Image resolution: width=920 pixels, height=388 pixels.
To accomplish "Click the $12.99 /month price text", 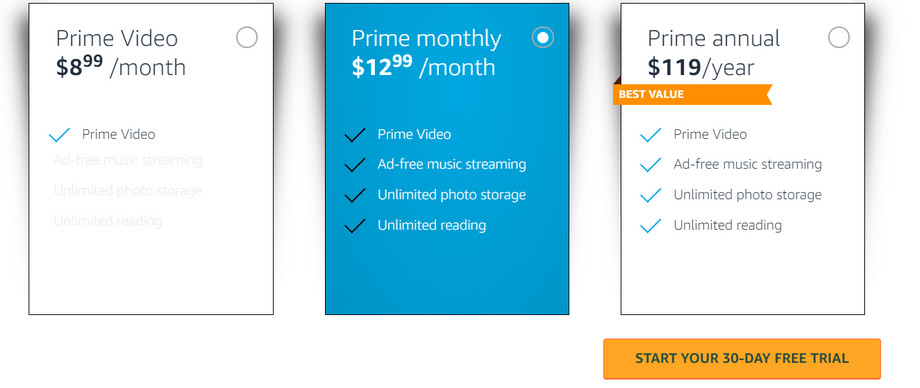I will tap(423, 66).
